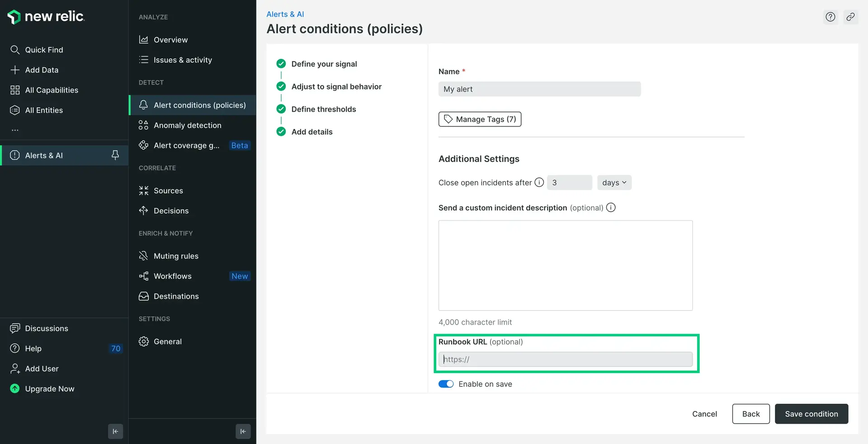The height and width of the screenshot is (444, 868).
Task: Click the close incidents number field
Action: tap(570, 182)
